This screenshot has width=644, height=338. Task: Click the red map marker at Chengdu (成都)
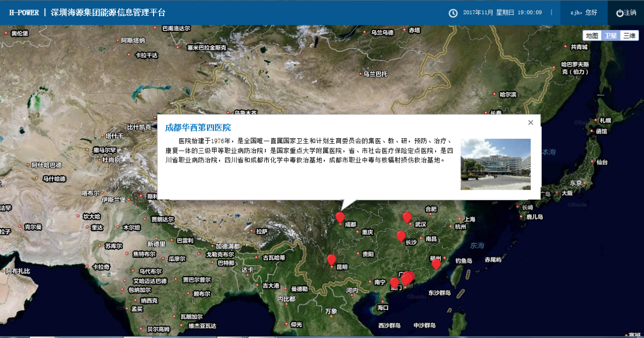pyautogui.click(x=340, y=218)
